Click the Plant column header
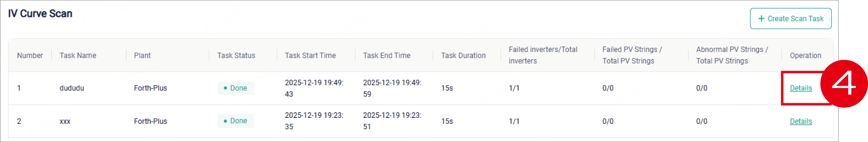This screenshot has width=868, height=142. pos(142,55)
